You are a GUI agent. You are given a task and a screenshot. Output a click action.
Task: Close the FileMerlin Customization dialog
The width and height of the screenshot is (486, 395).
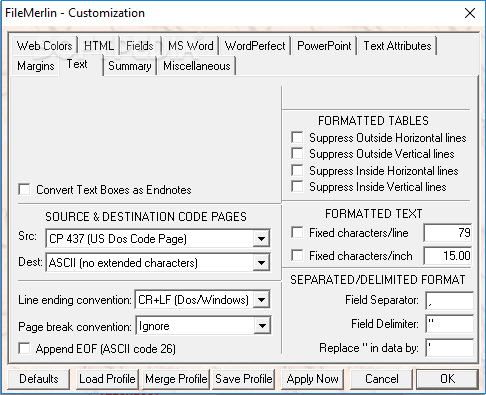470,13
